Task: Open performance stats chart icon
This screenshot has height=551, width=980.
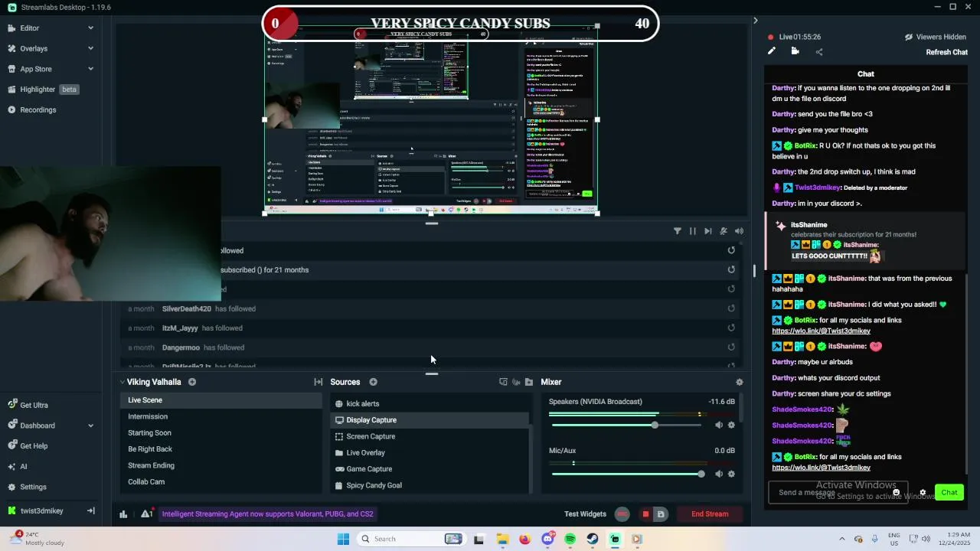Action: tap(123, 514)
